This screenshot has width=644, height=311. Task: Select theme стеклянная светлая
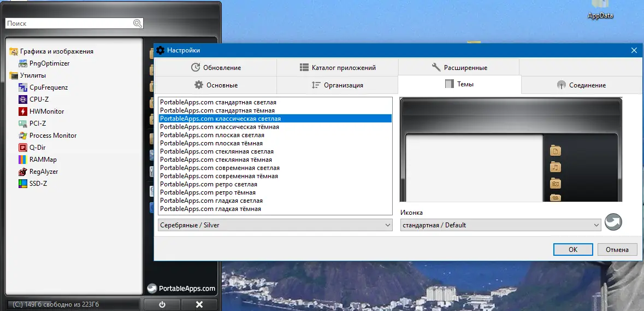pyautogui.click(x=275, y=151)
